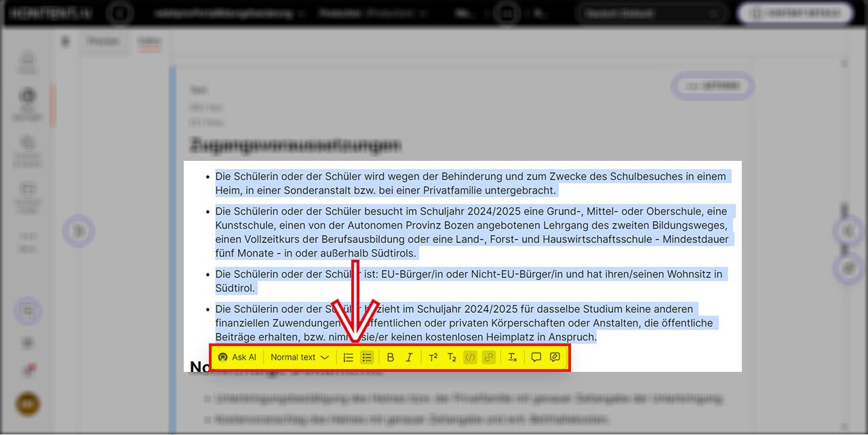
Task: Insert a link with the chain icon
Action: 488,357
